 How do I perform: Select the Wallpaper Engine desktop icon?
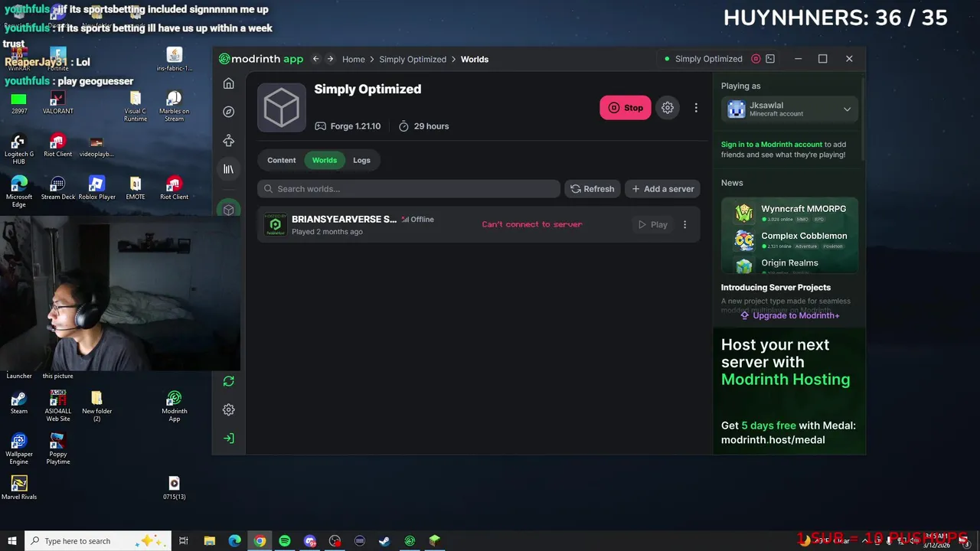coord(19,449)
